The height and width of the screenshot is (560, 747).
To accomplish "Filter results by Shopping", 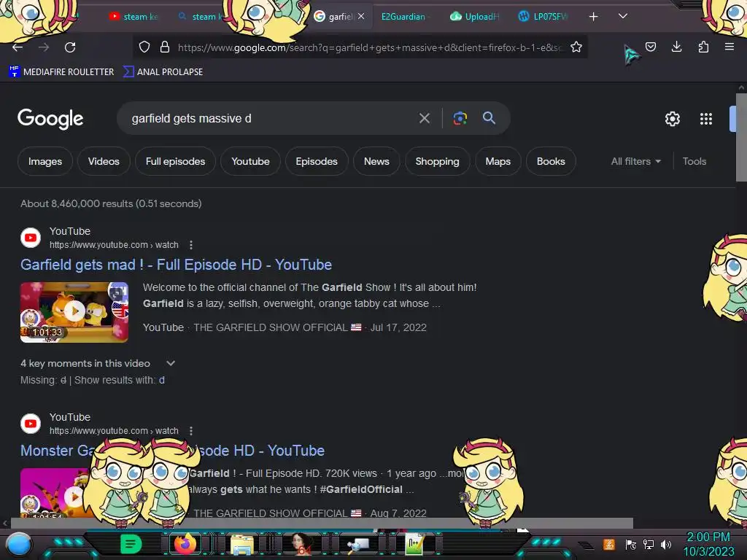I will (x=438, y=161).
